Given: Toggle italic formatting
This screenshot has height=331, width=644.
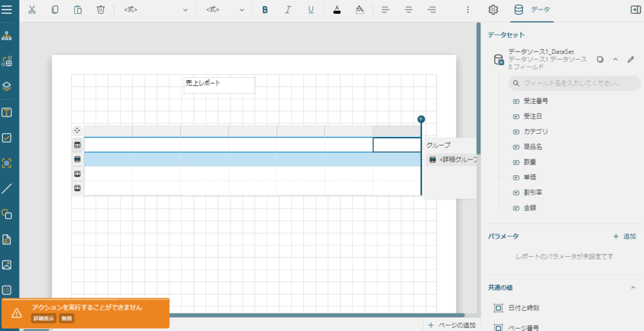Looking at the screenshot, I should pos(288,10).
